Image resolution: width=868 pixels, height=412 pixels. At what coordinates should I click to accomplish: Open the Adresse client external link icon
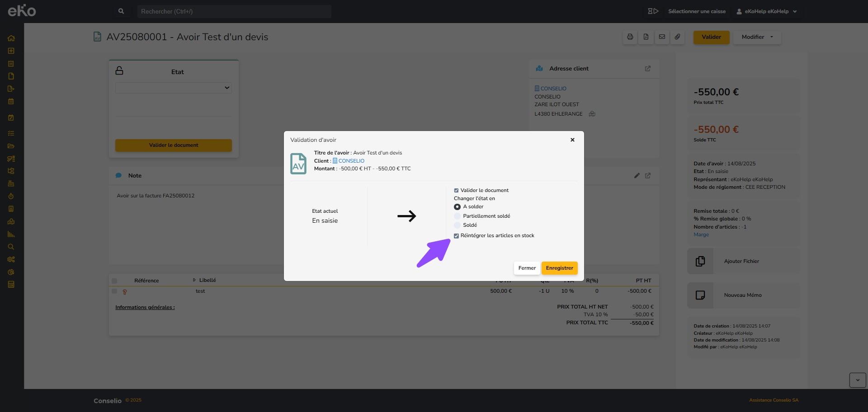click(x=647, y=69)
